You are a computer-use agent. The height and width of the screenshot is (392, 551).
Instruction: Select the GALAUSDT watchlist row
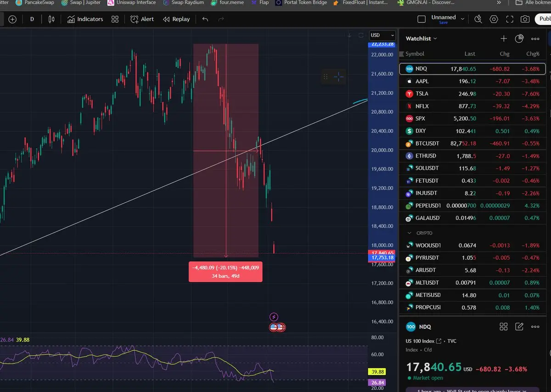tap(472, 218)
